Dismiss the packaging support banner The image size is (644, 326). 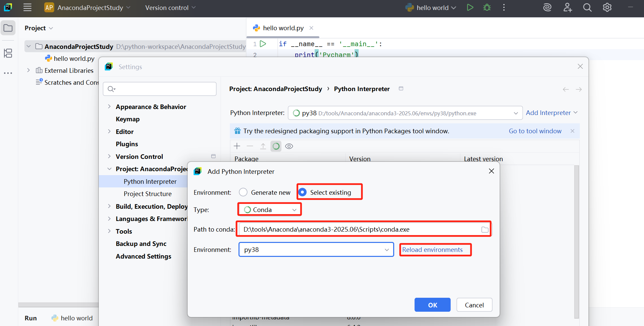[x=572, y=131]
